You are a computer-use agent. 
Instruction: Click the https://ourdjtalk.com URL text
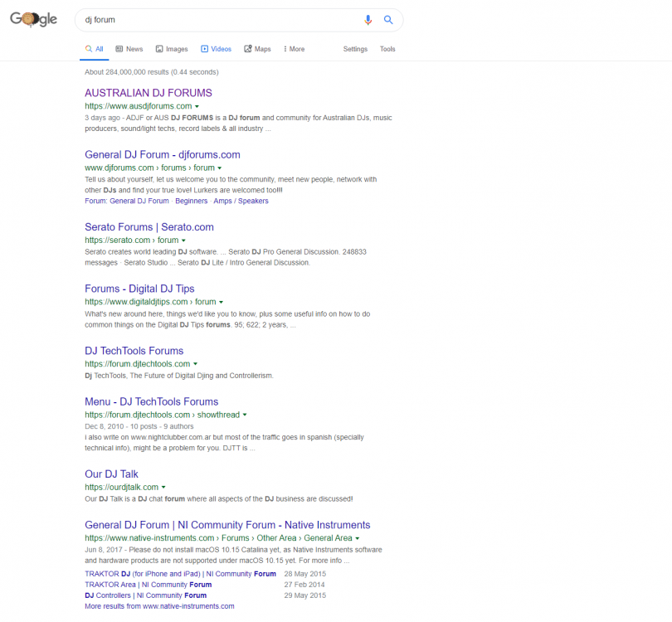click(x=122, y=487)
